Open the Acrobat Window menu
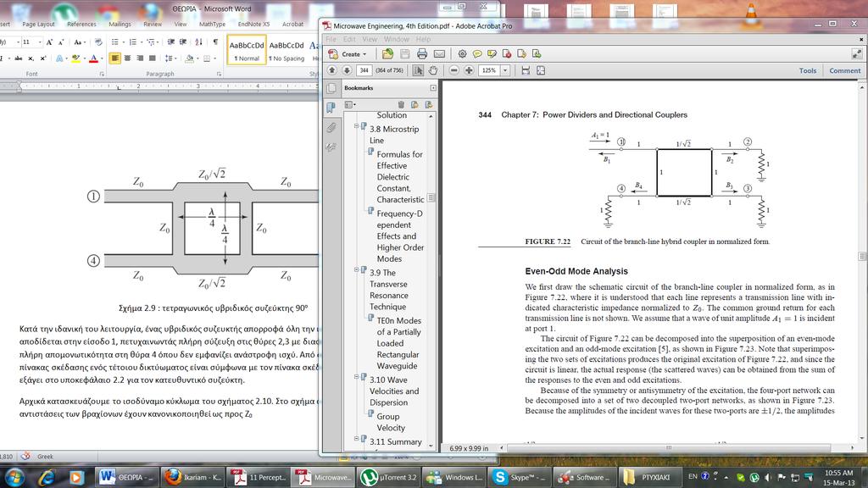This screenshot has width=868, height=488. [x=397, y=39]
